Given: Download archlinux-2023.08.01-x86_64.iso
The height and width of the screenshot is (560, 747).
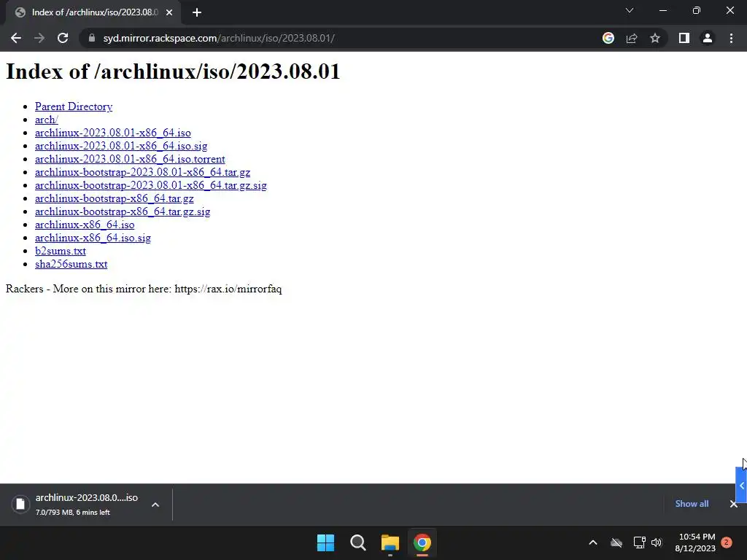Looking at the screenshot, I should pos(113,133).
